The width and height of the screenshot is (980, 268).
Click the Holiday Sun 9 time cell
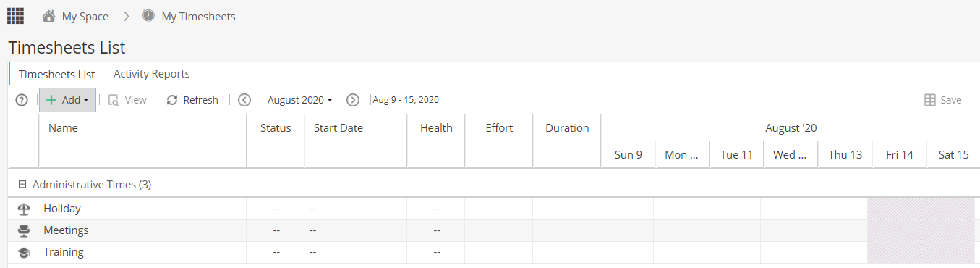(627, 209)
